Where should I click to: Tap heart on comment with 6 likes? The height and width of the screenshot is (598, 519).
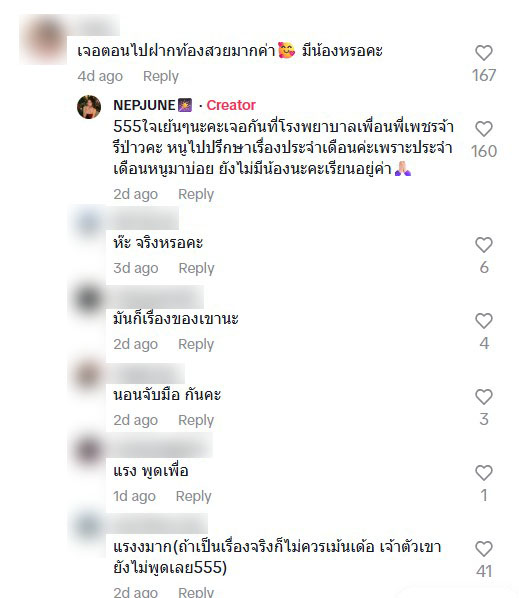[484, 245]
